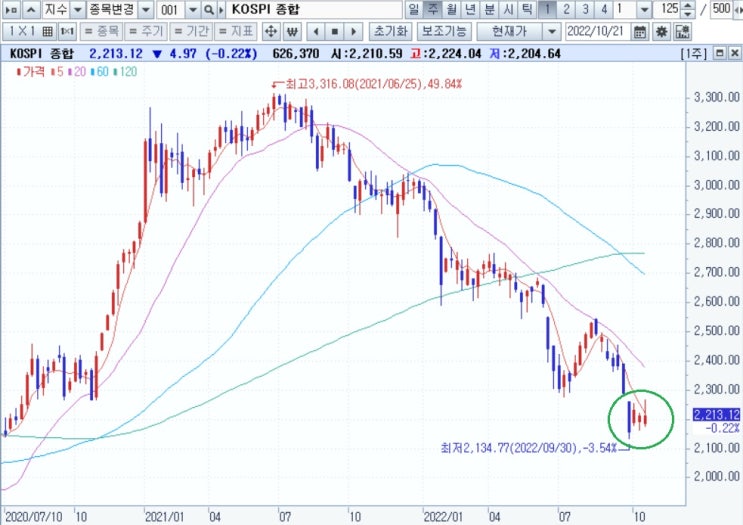Open chart settings gear icon

pos(661,32)
